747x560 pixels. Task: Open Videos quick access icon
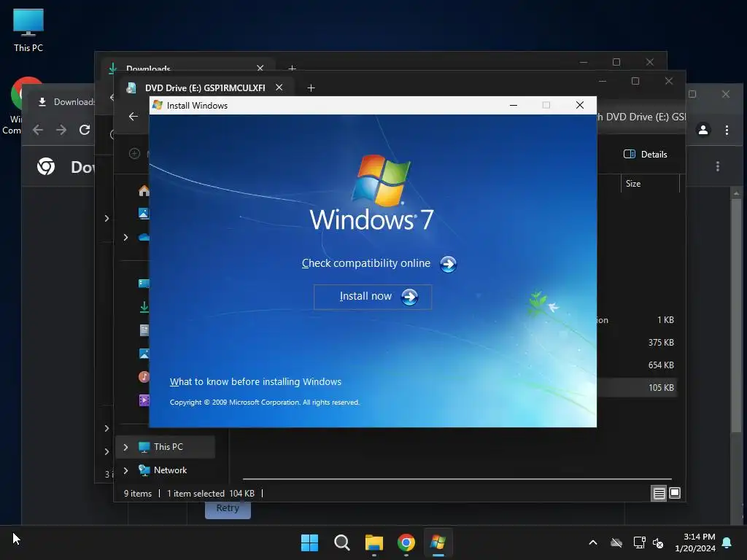pyautogui.click(x=144, y=400)
